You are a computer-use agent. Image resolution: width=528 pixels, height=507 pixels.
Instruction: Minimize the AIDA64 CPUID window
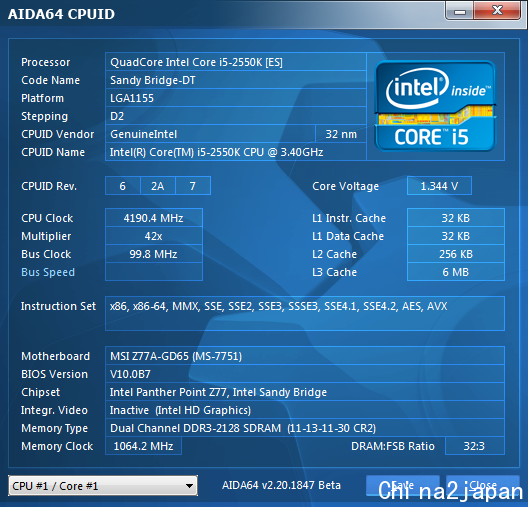(x=460, y=11)
